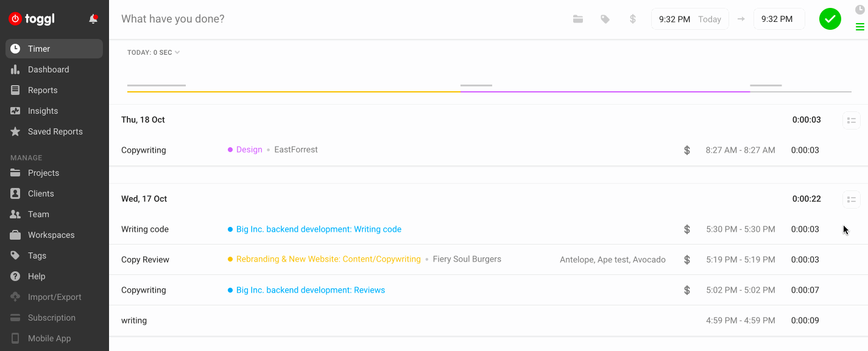Image resolution: width=868 pixels, height=351 pixels.
Task: Click the Reports sidebar icon
Action: (x=15, y=90)
